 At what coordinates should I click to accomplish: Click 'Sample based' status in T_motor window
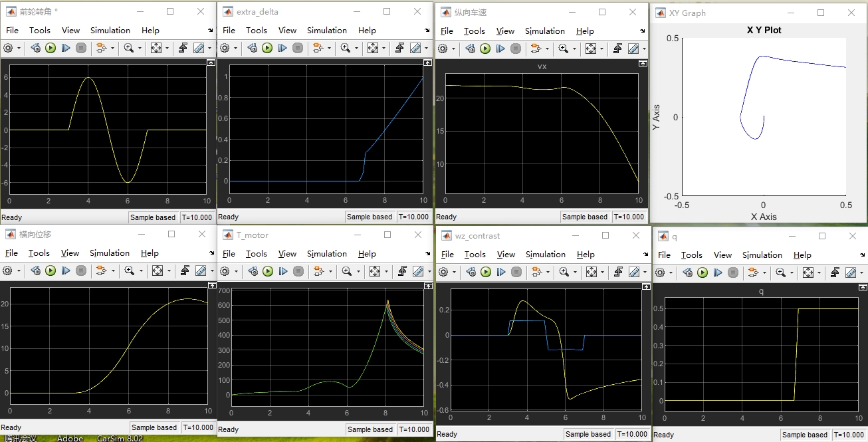(370, 429)
